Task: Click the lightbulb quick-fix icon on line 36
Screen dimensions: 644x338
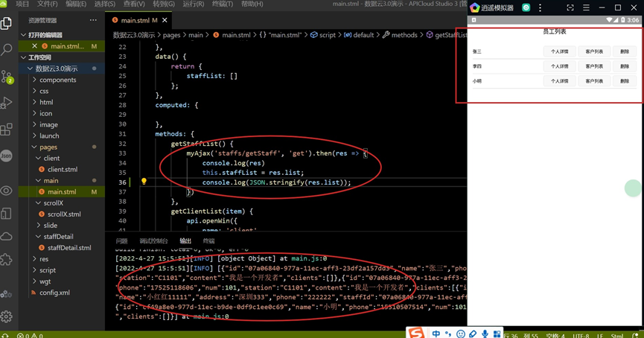Action: pos(144,182)
